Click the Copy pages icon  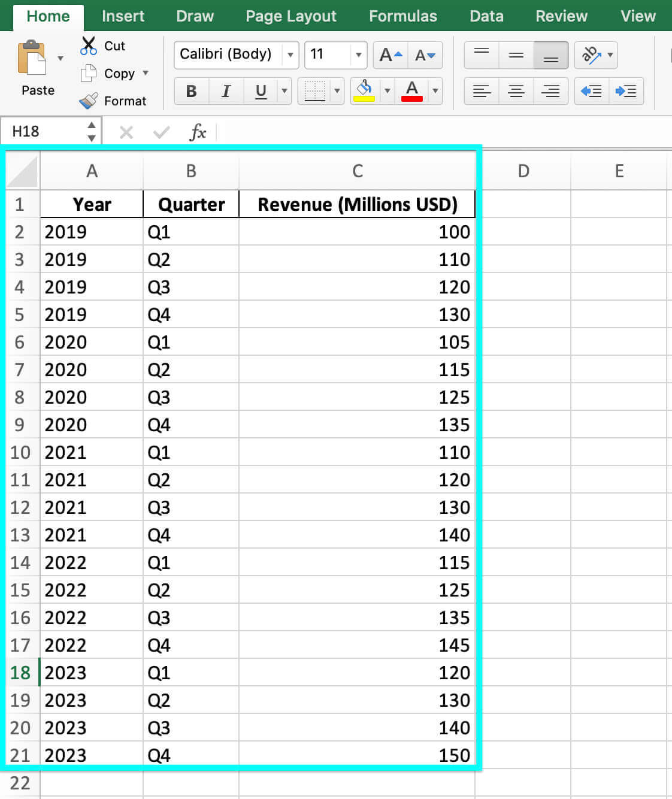pyautogui.click(x=89, y=73)
